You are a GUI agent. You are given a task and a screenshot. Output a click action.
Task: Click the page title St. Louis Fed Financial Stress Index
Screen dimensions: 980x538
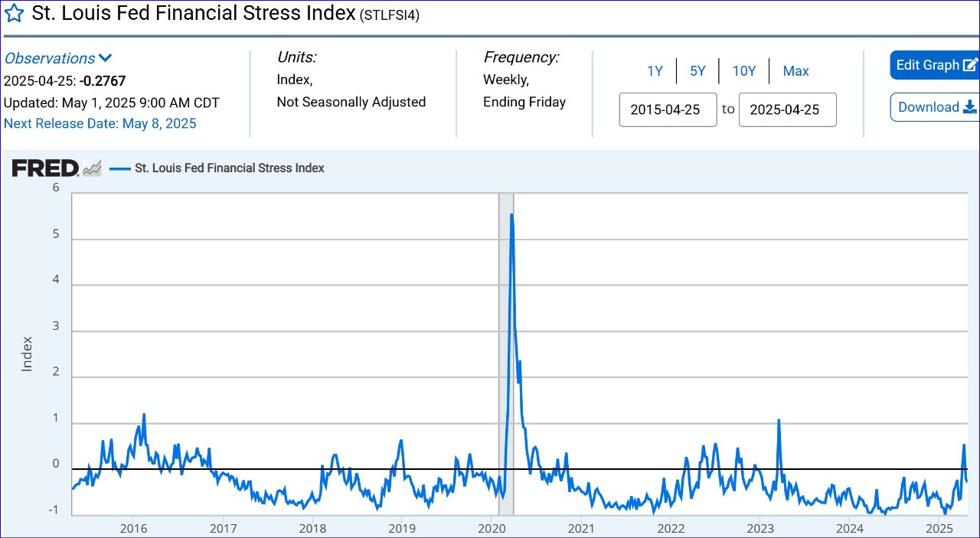194,14
